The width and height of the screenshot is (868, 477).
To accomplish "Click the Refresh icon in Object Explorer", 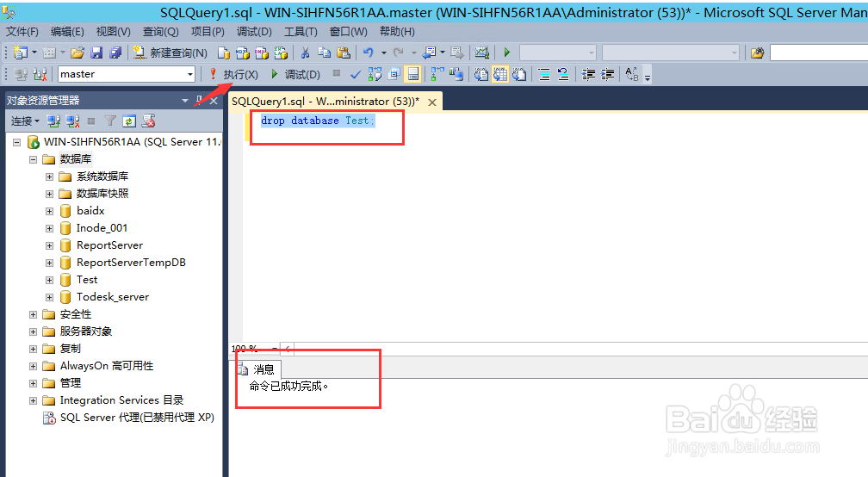I will (x=129, y=121).
